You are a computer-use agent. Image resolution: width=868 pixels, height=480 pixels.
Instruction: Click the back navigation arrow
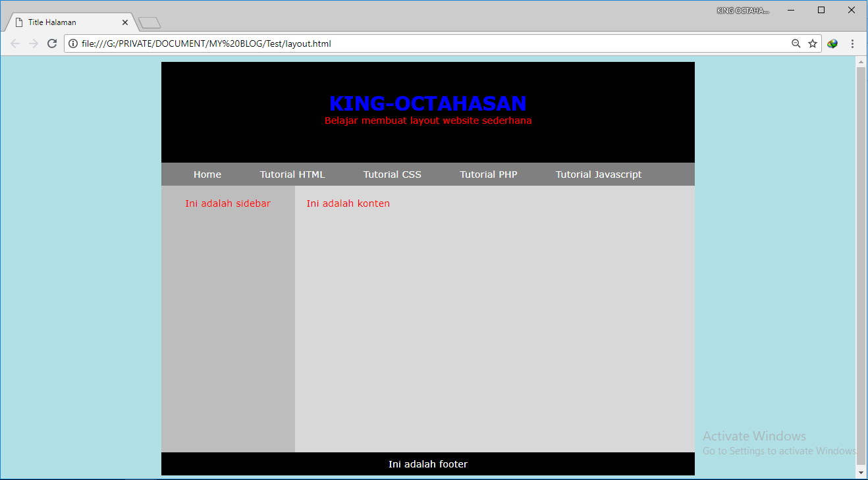pyautogui.click(x=14, y=43)
